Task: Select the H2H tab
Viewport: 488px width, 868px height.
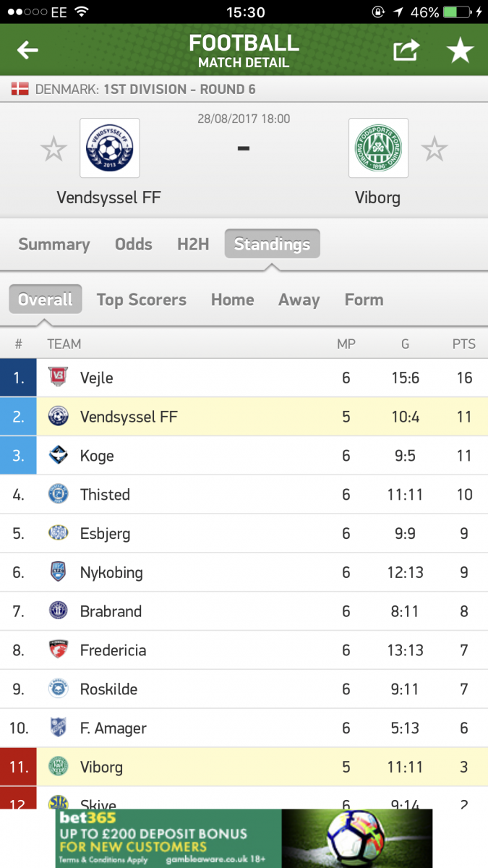Action: click(x=193, y=244)
